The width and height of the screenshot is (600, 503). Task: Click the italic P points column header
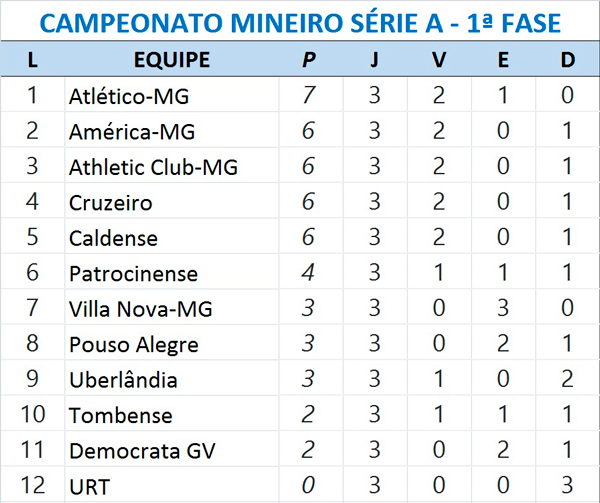[x=308, y=60]
